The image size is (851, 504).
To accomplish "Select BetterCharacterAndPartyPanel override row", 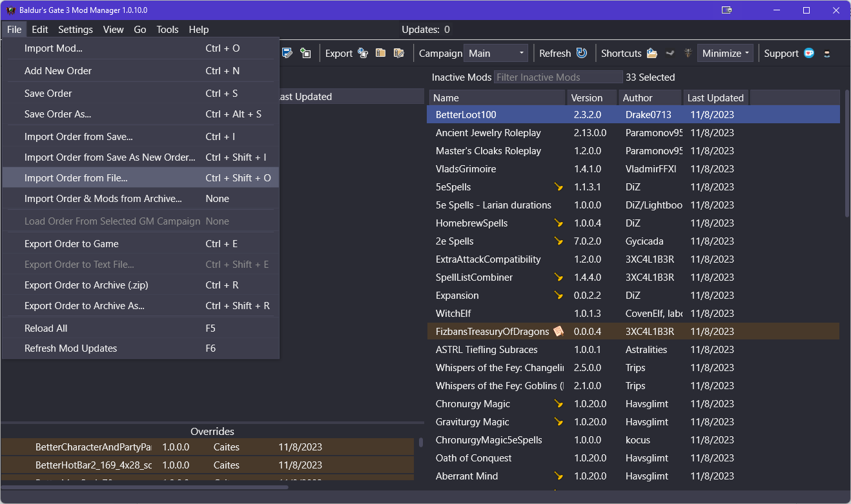I will click(x=207, y=447).
